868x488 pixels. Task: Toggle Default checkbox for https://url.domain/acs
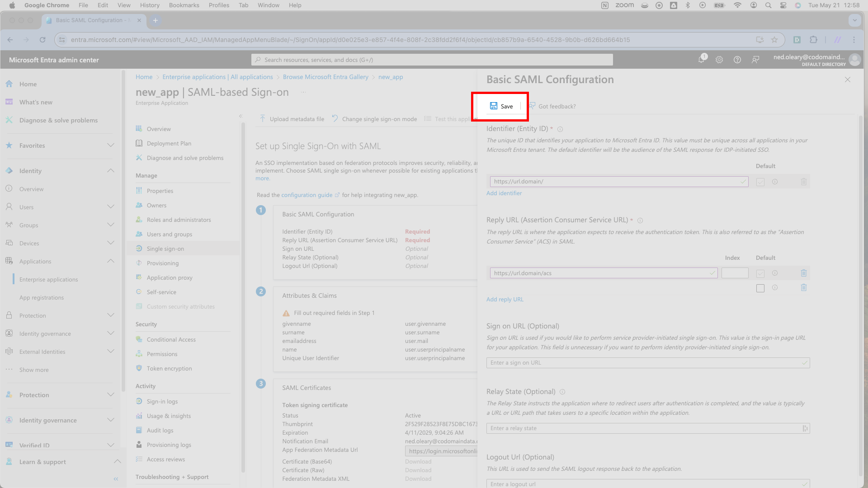[760, 273]
